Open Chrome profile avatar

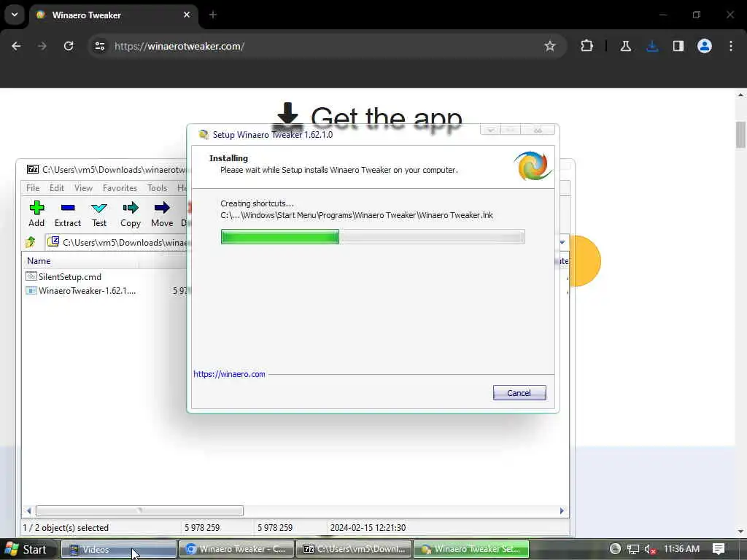(x=705, y=46)
